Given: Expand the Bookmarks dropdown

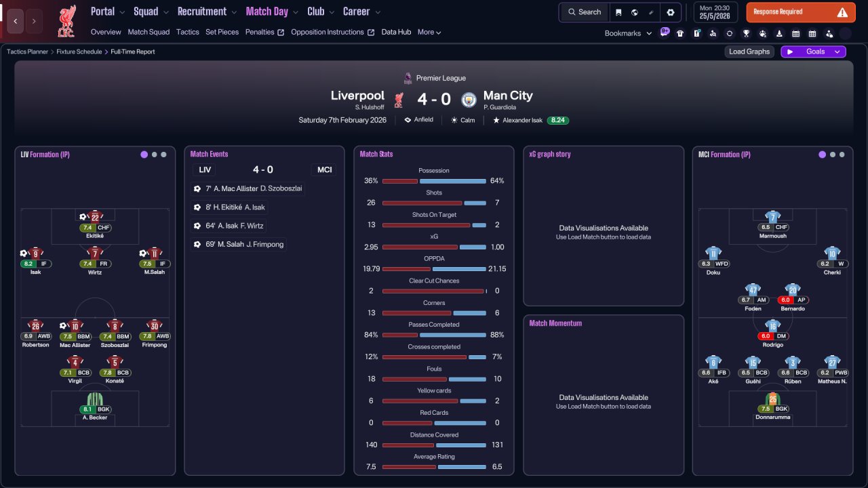Looking at the screenshot, I should [629, 33].
